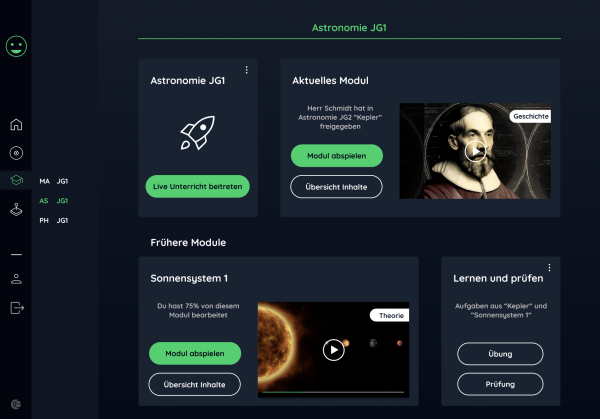Select the AS JG1 course entry

click(54, 201)
